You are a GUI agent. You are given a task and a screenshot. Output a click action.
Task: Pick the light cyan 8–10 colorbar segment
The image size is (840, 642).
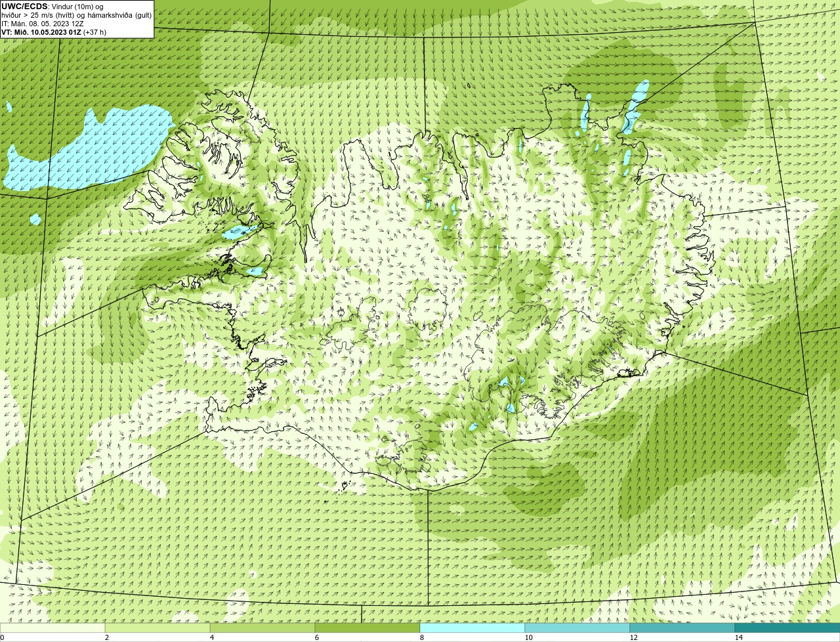(472, 628)
